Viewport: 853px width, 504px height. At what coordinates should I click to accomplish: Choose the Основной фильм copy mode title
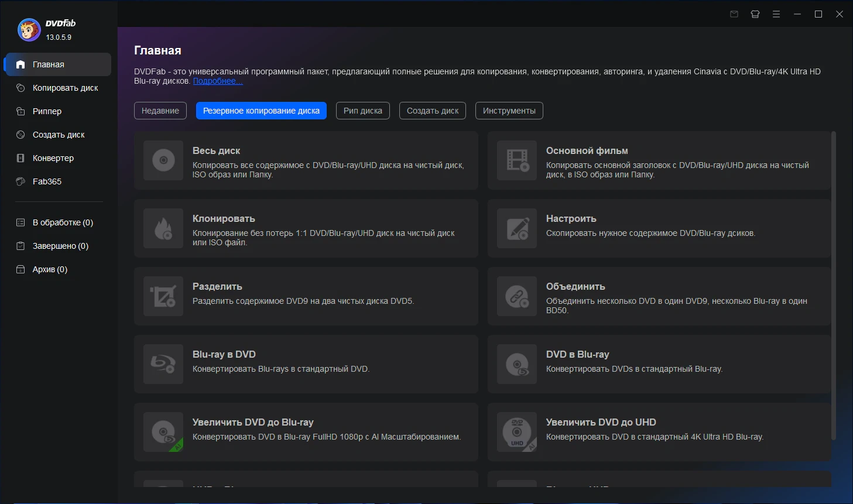(587, 150)
